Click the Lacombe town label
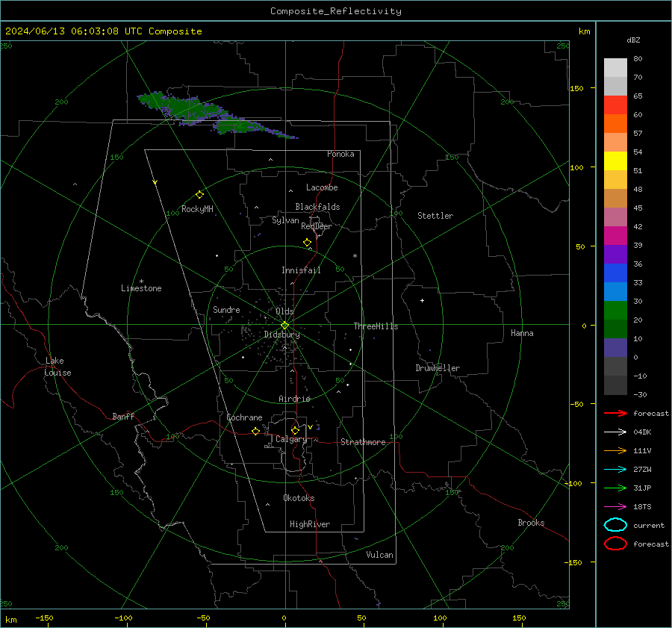 point(322,187)
